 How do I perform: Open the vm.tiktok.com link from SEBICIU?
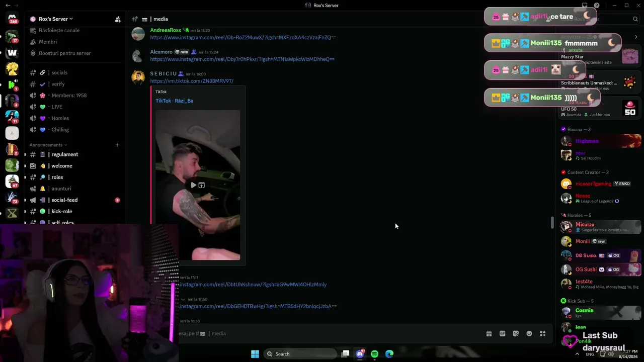(x=192, y=81)
